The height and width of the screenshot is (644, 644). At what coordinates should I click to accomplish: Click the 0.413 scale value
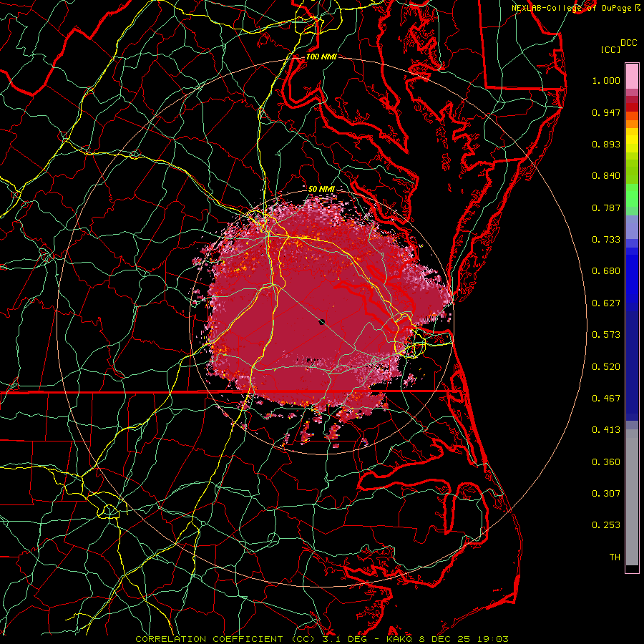(606, 430)
